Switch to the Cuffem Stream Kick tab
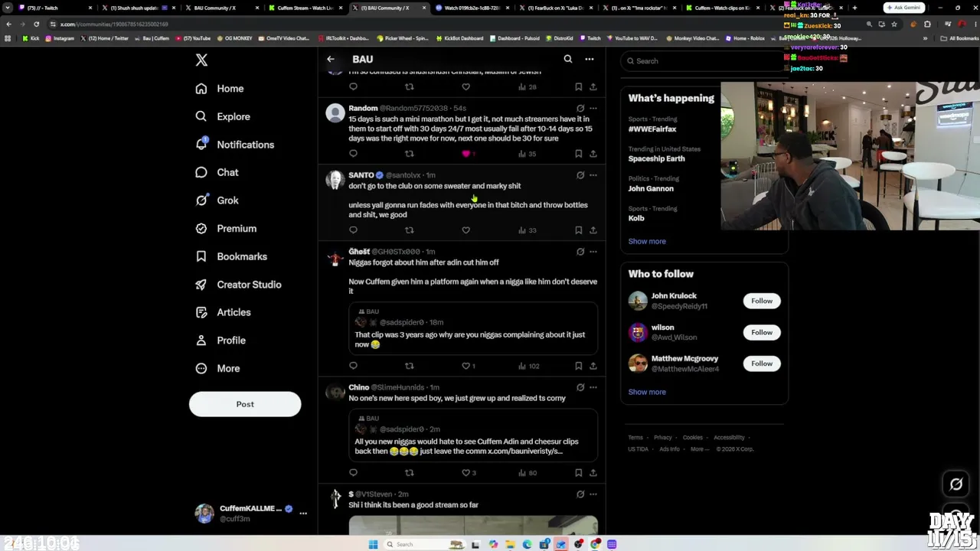 pos(305,8)
